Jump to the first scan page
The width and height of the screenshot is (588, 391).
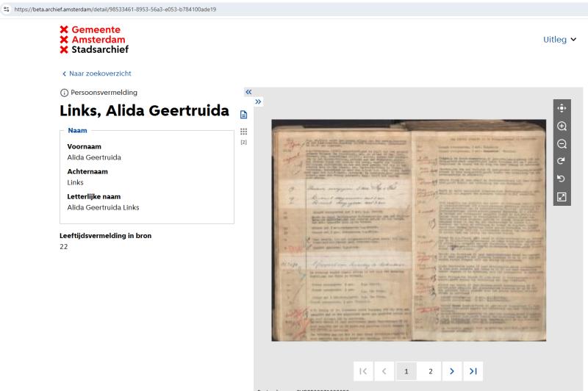point(362,371)
